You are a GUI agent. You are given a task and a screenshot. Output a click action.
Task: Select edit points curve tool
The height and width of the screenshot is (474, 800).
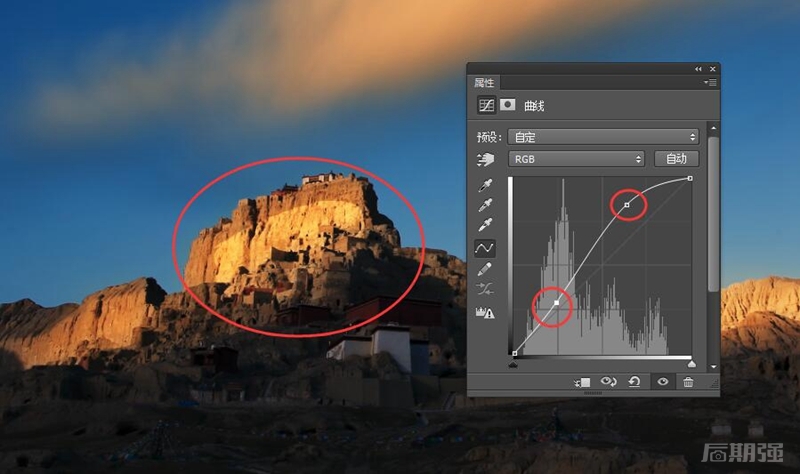point(484,248)
